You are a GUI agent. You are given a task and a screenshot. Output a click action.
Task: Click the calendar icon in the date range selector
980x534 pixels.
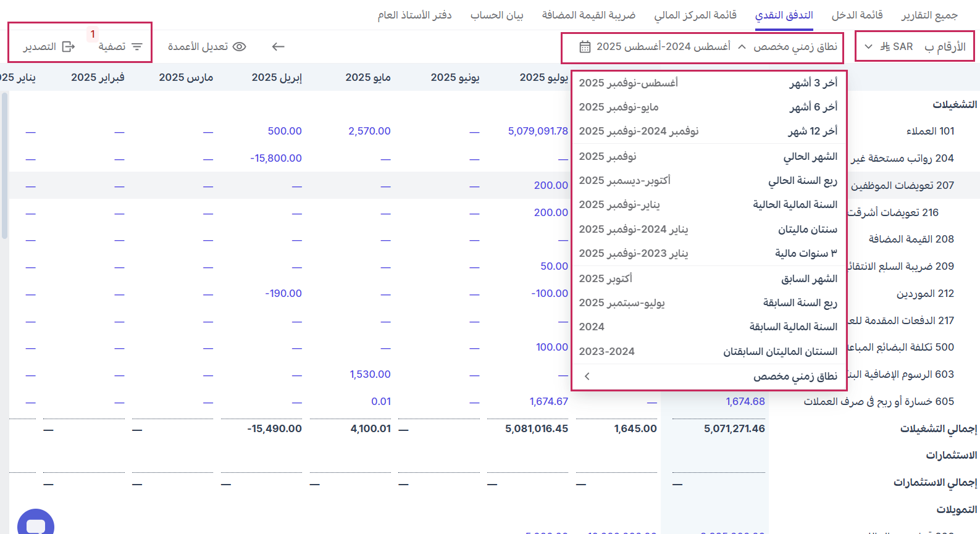[585, 47]
